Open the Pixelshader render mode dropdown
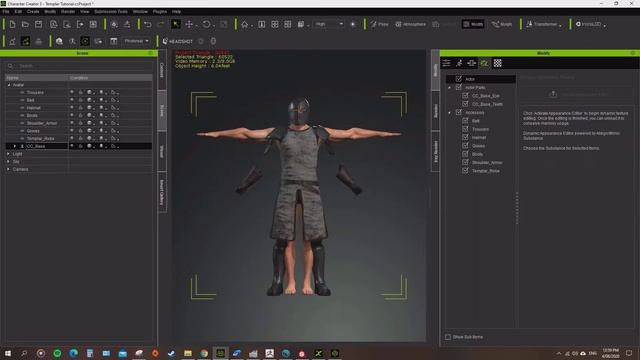 point(136,41)
